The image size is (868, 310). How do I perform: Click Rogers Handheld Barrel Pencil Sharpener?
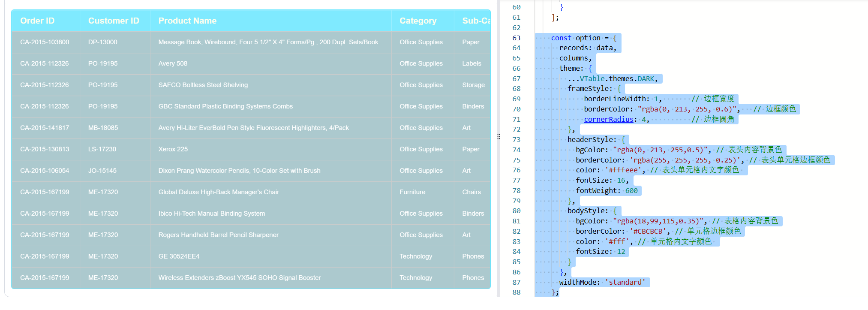coord(270,235)
